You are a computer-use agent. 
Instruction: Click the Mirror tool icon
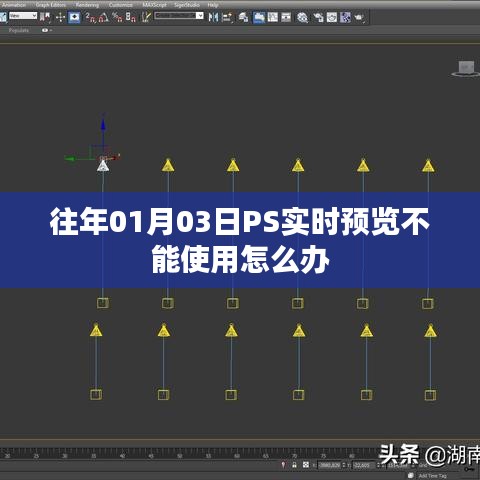(213, 17)
